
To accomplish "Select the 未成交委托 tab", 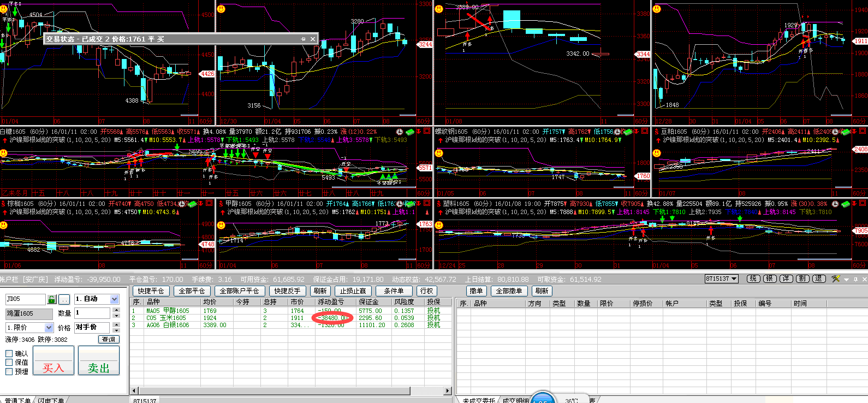I will tap(478, 400).
